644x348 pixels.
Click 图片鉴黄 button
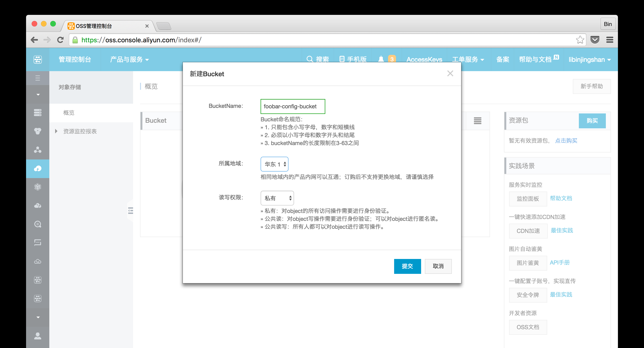(x=528, y=263)
